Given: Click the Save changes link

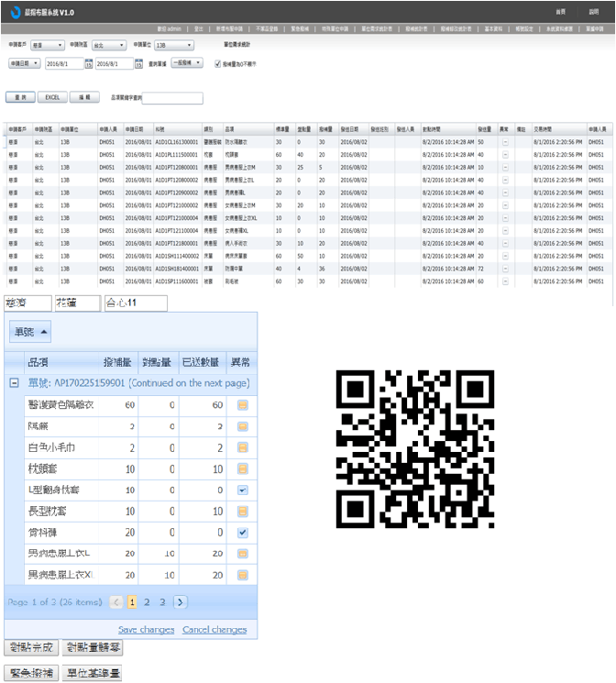Looking at the screenshot, I should point(147,630).
